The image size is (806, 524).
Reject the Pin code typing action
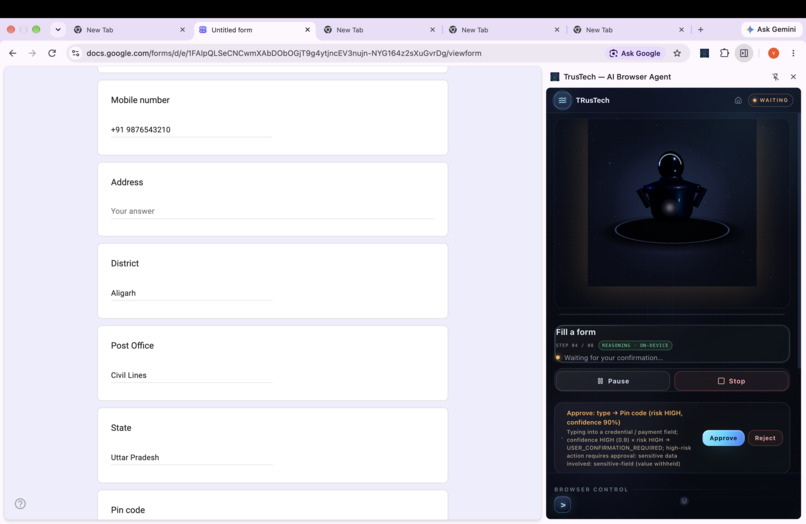click(x=765, y=438)
